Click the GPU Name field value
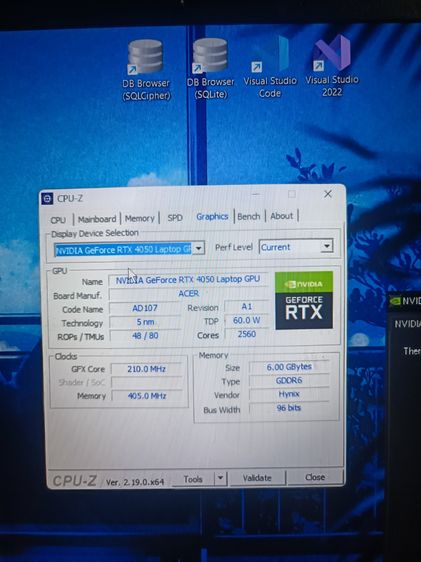 tap(188, 280)
